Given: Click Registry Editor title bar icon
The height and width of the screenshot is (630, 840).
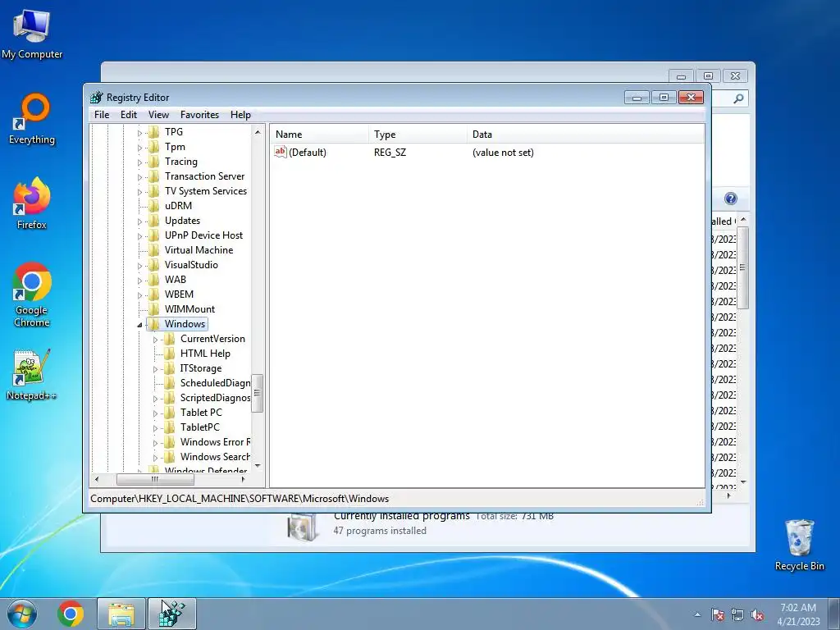Looking at the screenshot, I should [x=97, y=98].
